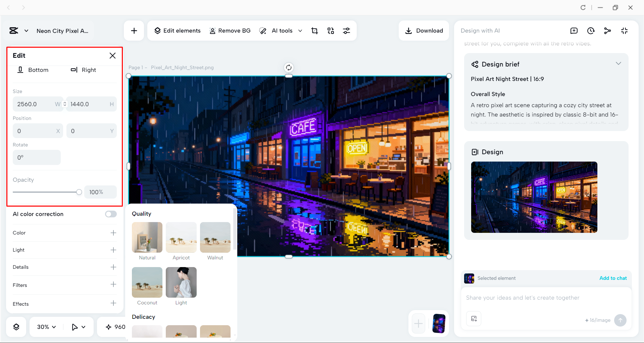Image resolution: width=644 pixels, height=343 pixels.
Task: Click Remove BG tool
Action: click(x=230, y=31)
